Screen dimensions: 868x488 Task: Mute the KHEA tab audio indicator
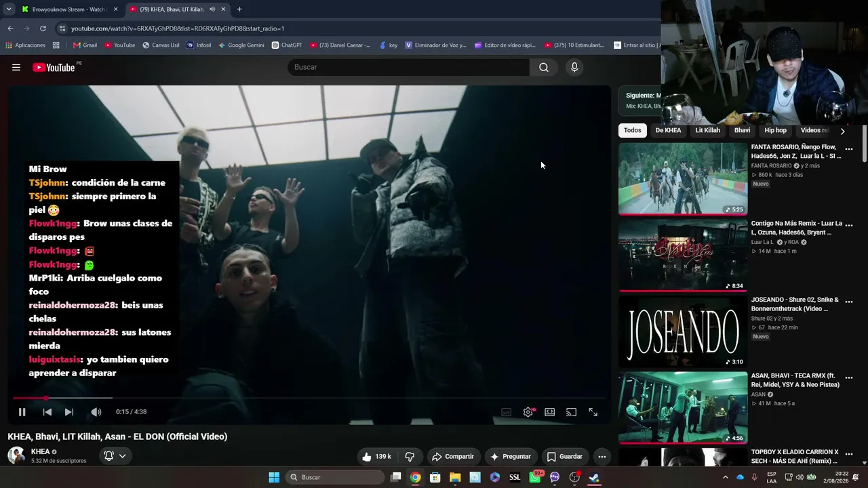point(212,9)
